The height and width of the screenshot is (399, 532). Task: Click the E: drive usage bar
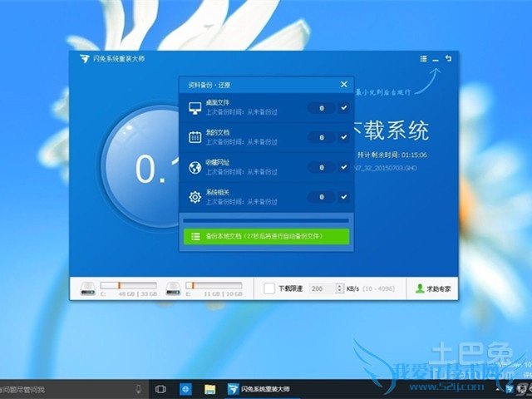[x=214, y=285]
